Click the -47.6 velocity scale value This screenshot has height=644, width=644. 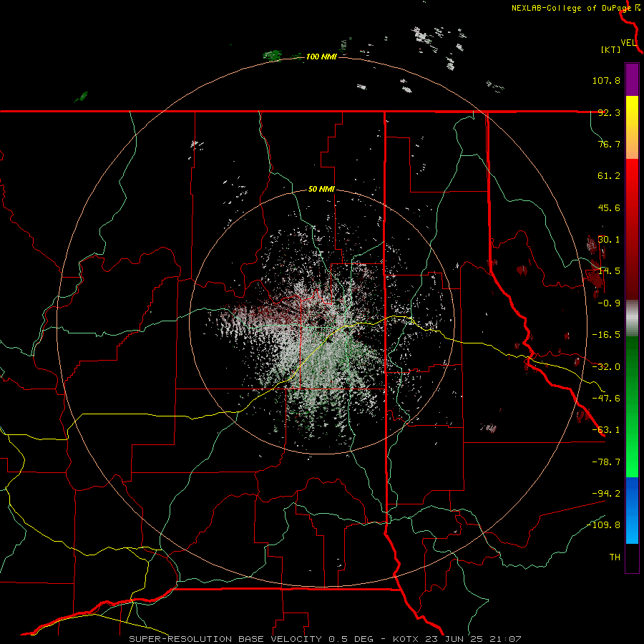pyautogui.click(x=606, y=399)
